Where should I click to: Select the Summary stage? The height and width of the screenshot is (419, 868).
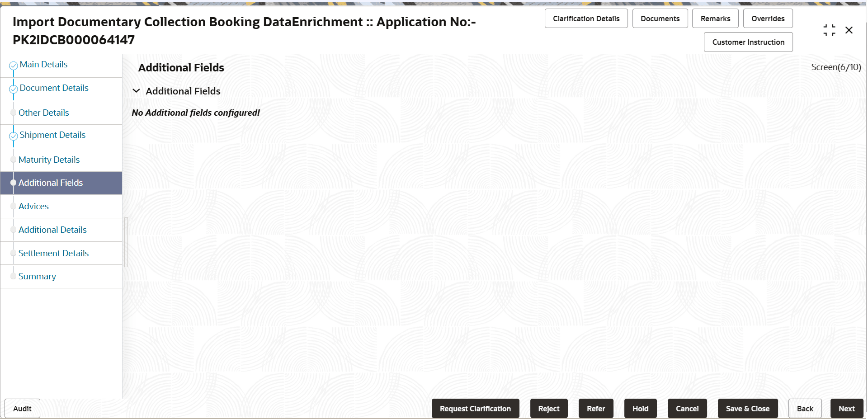click(x=37, y=276)
